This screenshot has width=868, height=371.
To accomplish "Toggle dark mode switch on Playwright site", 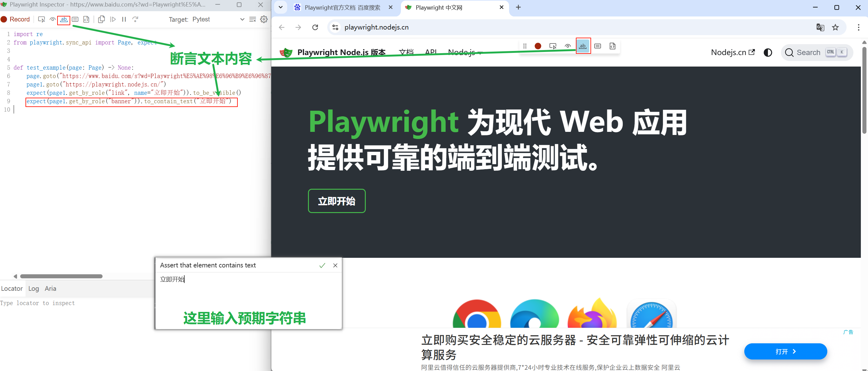I will [768, 52].
